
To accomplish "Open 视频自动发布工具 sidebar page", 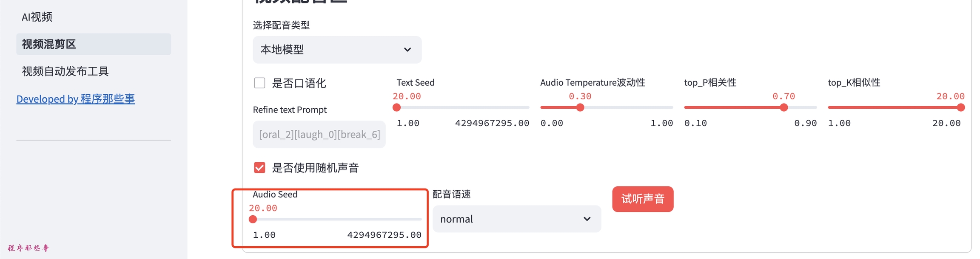I will click(x=66, y=71).
